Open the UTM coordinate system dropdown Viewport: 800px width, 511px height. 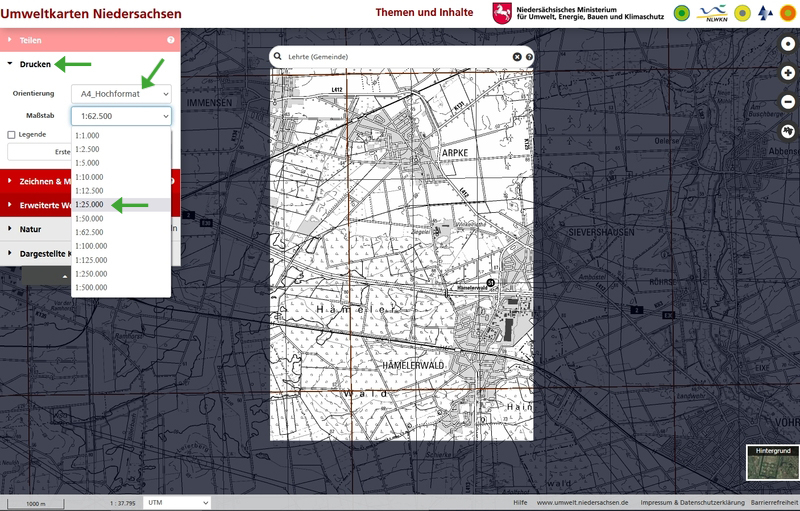click(x=177, y=503)
